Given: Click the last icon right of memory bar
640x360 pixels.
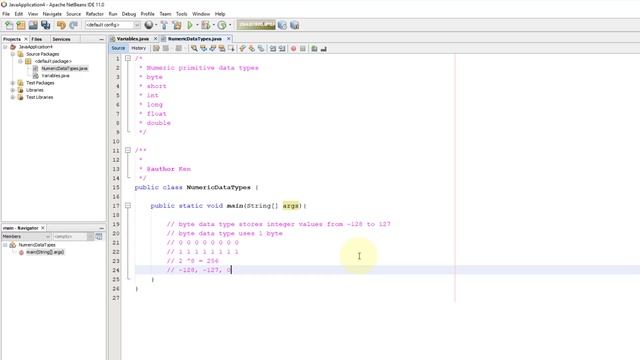Looking at the screenshot, I should [294, 25].
